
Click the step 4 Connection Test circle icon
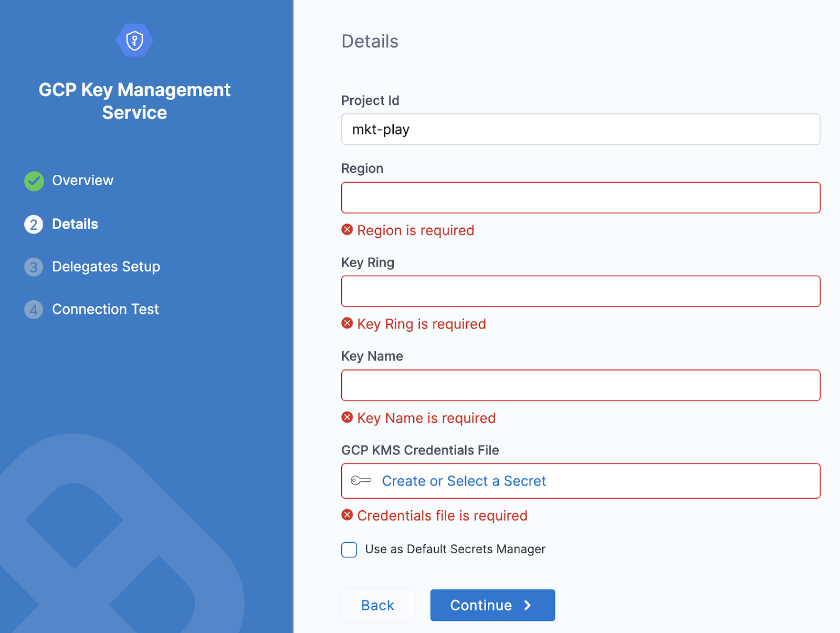(x=33, y=310)
